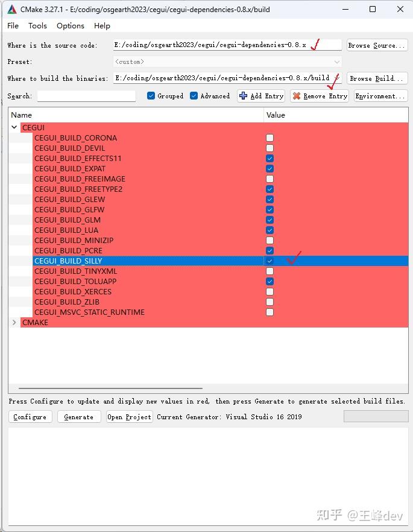Enable CEGUI_BUILD_DEVIL checkbox
413x532 pixels.
[x=270, y=148]
